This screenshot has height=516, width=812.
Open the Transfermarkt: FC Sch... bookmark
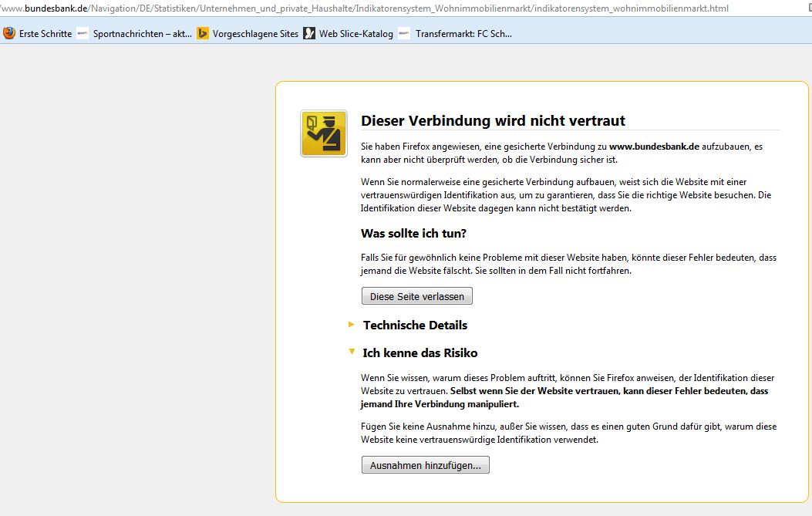[x=463, y=34]
